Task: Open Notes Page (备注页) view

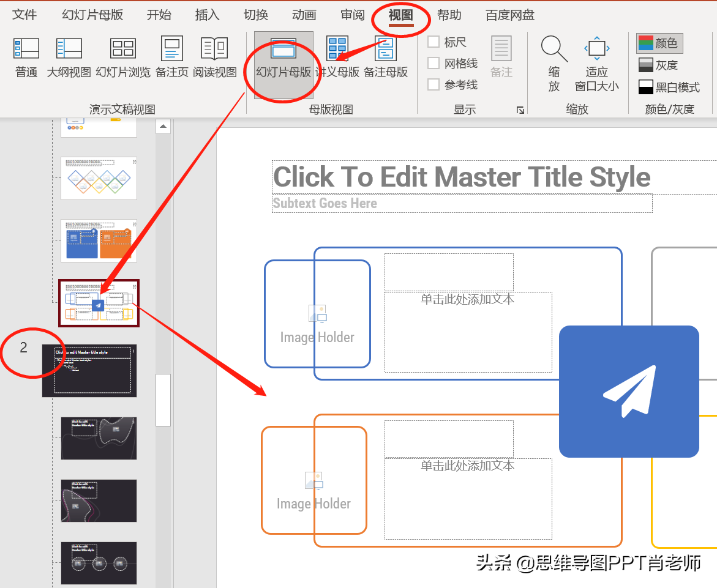Action: (x=172, y=58)
